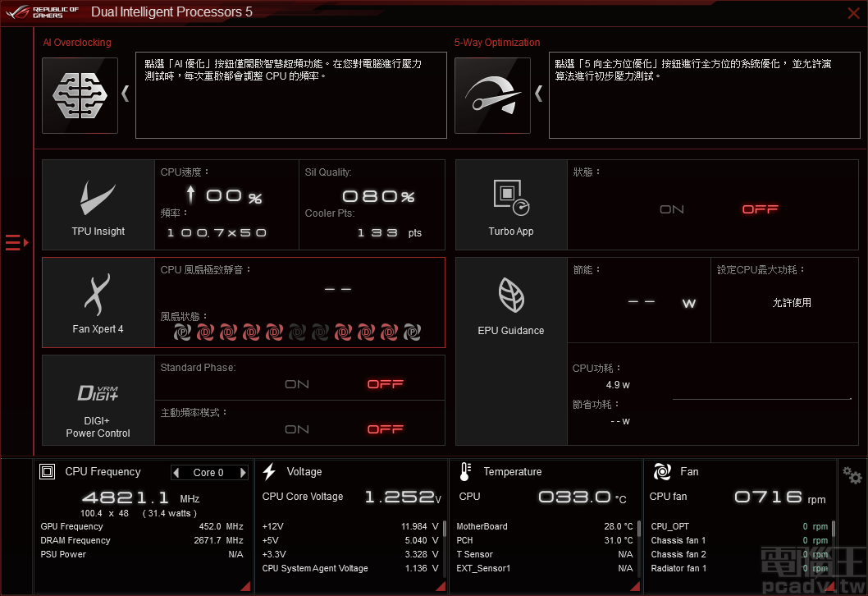868x596 pixels.
Task: Open settings via the gear icon
Action: [852, 475]
